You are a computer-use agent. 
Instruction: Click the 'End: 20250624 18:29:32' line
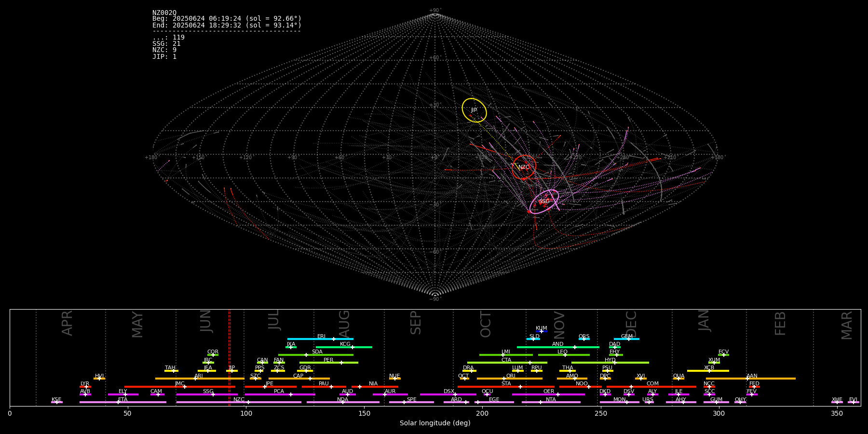[227, 25]
